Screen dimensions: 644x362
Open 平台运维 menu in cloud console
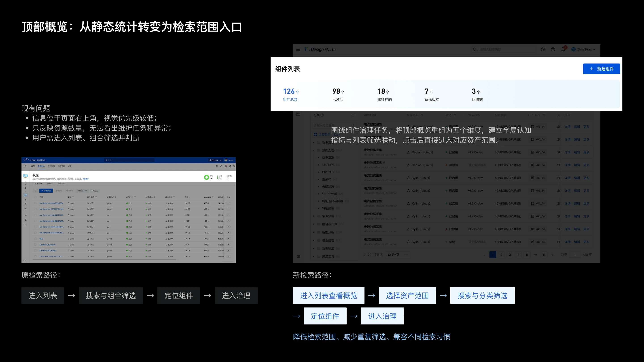coord(51,166)
